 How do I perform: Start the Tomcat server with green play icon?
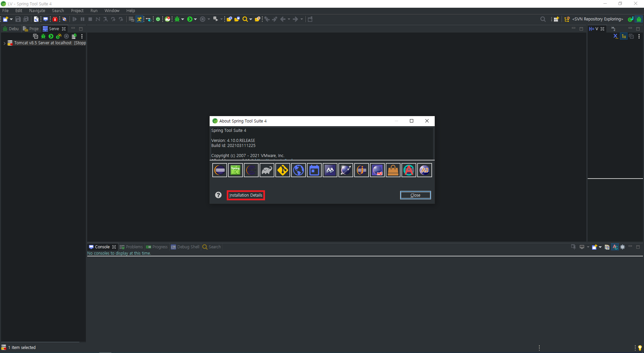(x=51, y=36)
